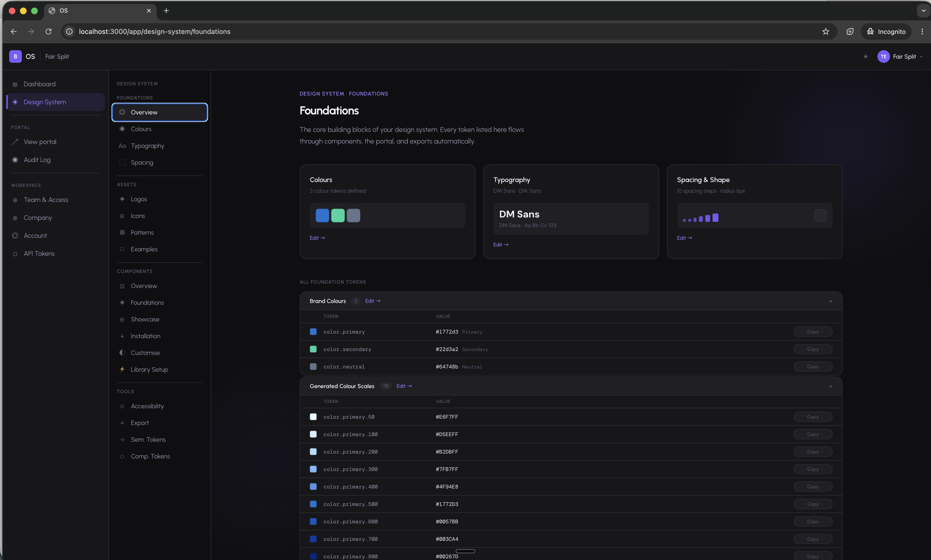The width and height of the screenshot is (931, 560).
Task: Open Audit Log page
Action: click(56, 160)
